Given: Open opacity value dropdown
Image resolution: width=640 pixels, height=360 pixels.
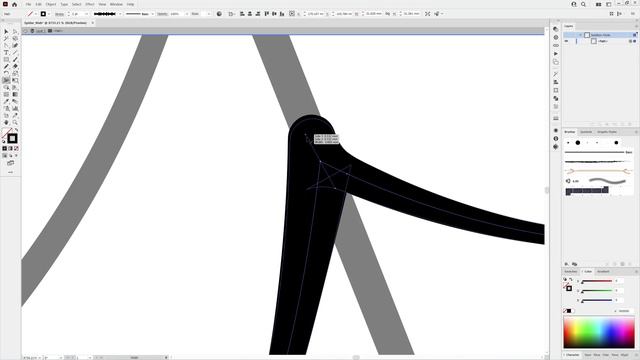Looking at the screenshot, I should tap(187, 14).
